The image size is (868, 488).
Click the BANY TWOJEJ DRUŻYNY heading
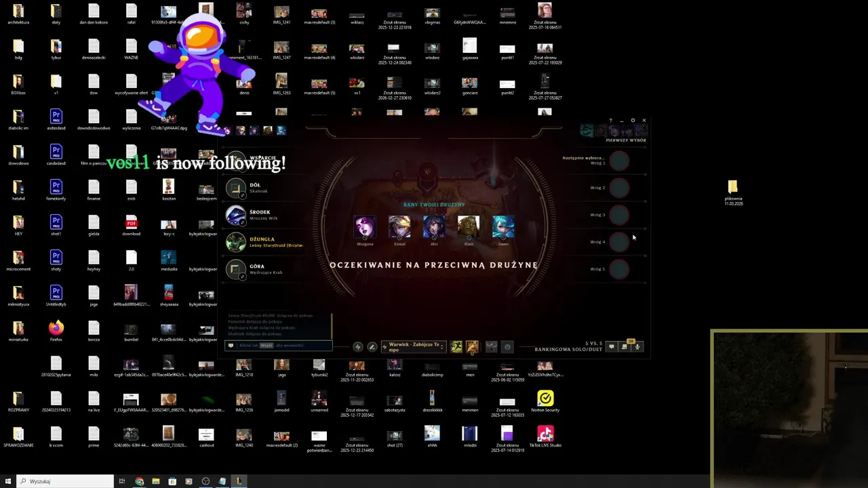coord(434,204)
